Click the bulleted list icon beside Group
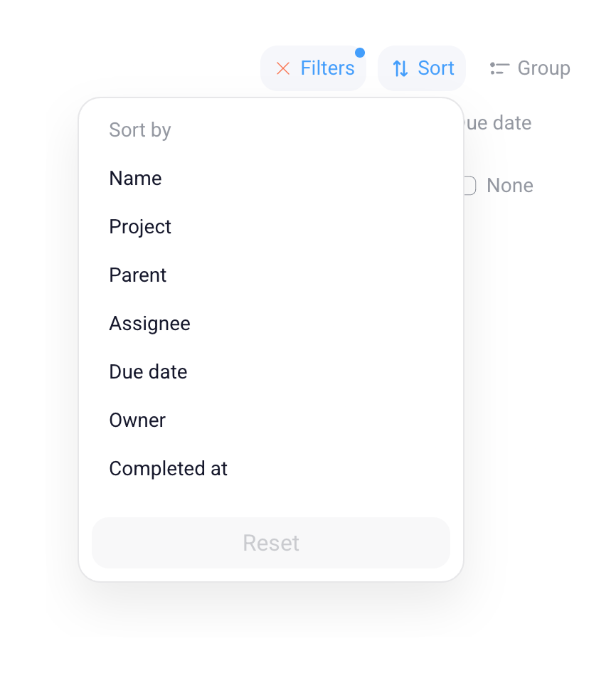Viewport: 616px width, 683px height. pos(499,68)
